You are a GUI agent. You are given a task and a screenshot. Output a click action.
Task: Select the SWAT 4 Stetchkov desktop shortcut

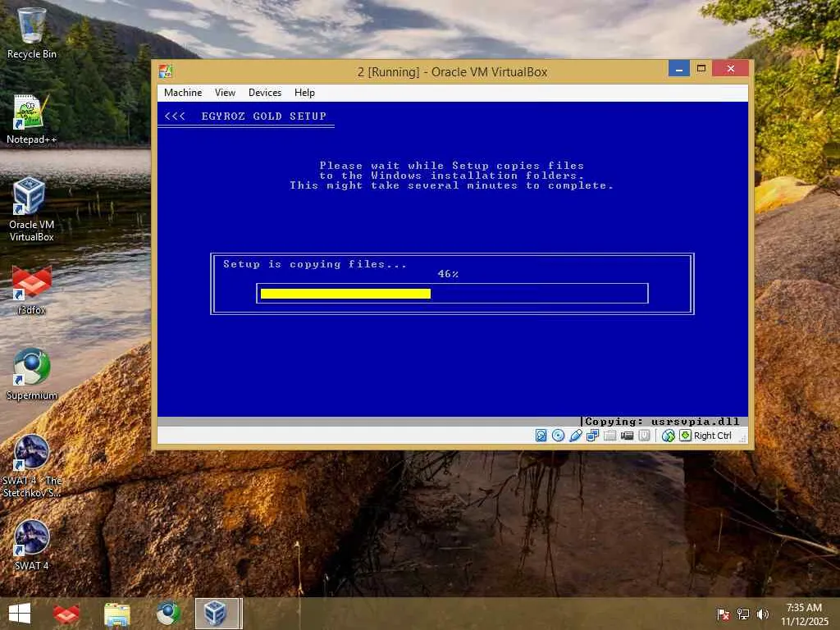coord(32,466)
